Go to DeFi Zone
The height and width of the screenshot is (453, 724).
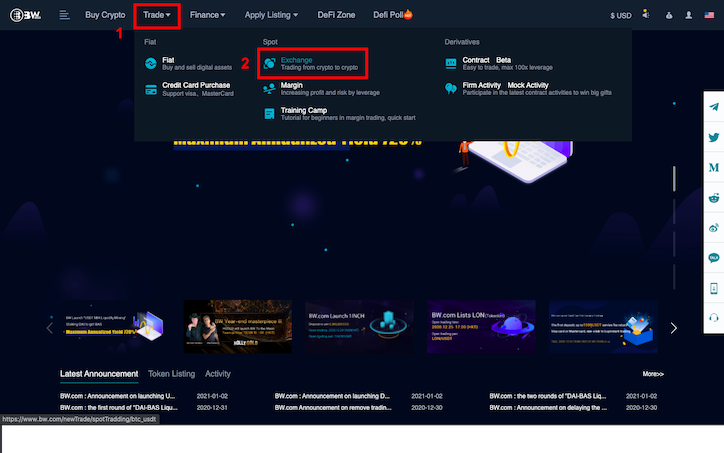tap(336, 15)
